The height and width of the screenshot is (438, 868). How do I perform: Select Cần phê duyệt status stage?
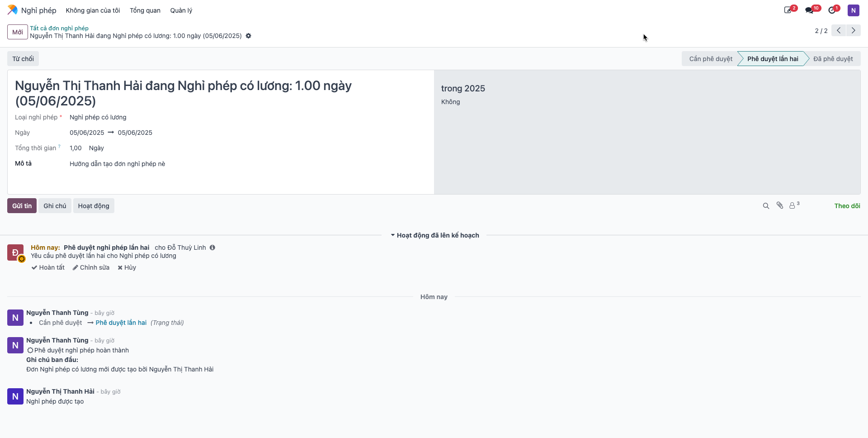click(x=711, y=59)
